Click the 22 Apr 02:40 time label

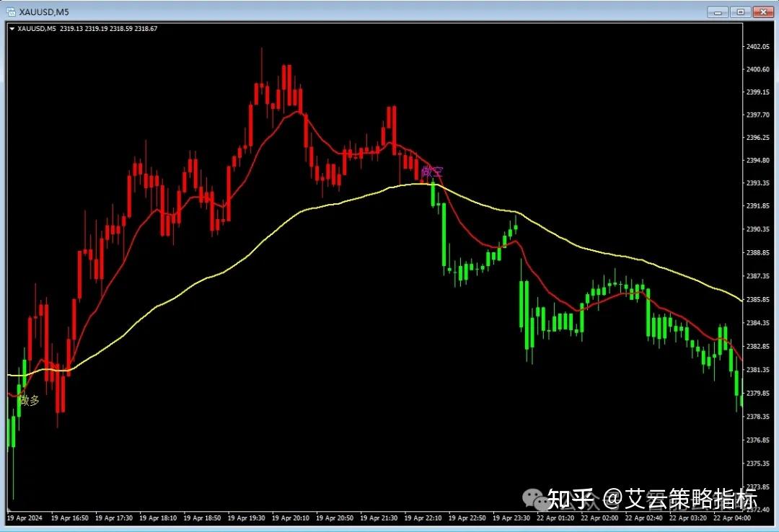pos(644,518)
